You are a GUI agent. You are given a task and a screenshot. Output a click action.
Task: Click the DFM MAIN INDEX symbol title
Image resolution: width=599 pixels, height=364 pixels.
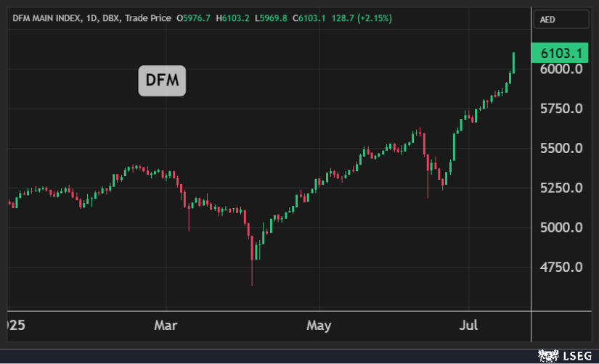point(49,18)
